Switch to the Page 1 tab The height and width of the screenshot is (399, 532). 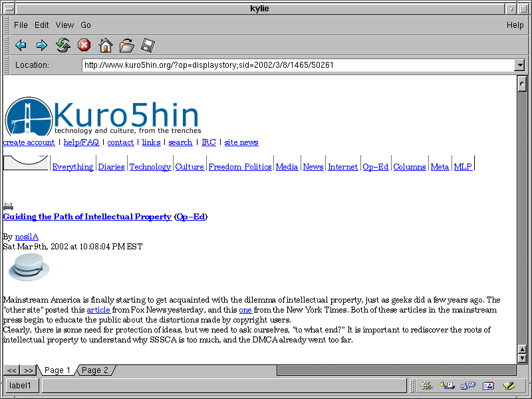[x=57, y=370]
